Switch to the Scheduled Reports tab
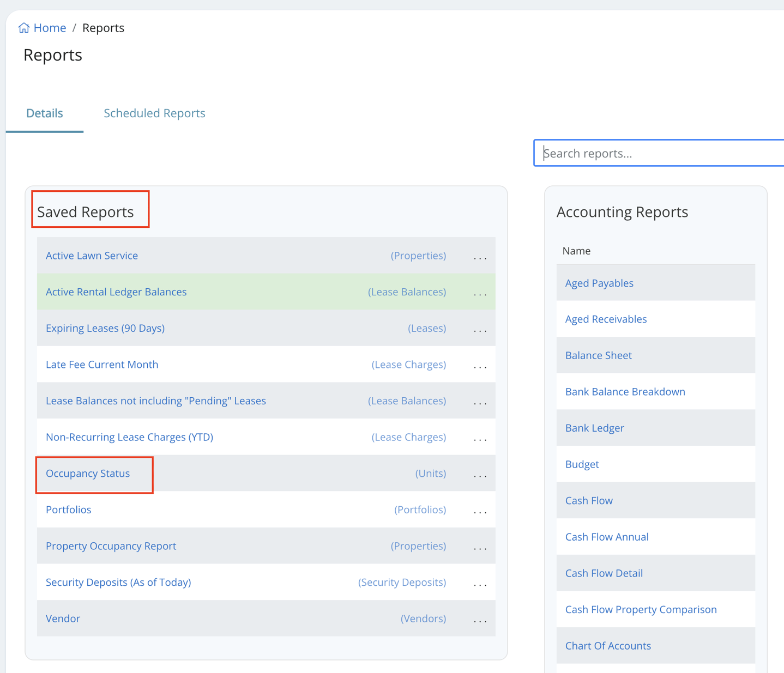The width and height of the screenshot is (784, 673). pyautogui.click(x=154, y=113)
